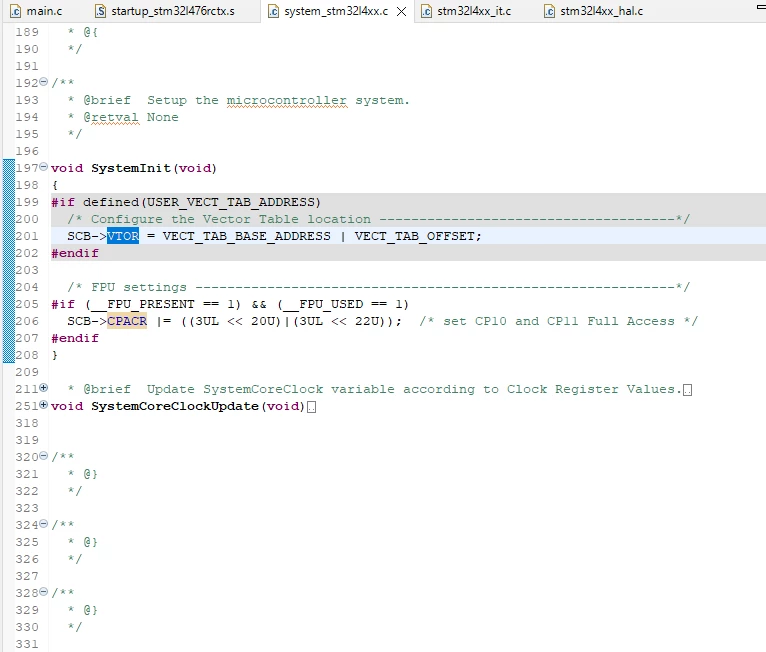Click the '(3UL << 20U)' expression on line 206

point(235,321)
